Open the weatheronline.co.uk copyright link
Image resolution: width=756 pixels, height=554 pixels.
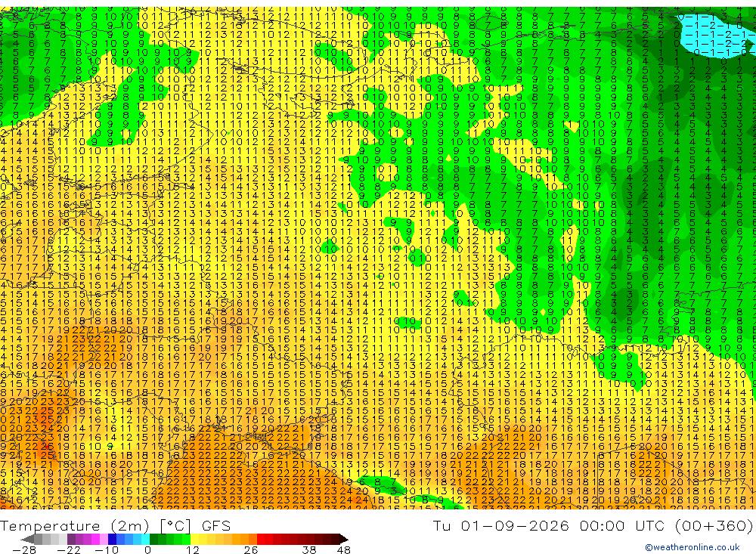[x=692, y=547]
